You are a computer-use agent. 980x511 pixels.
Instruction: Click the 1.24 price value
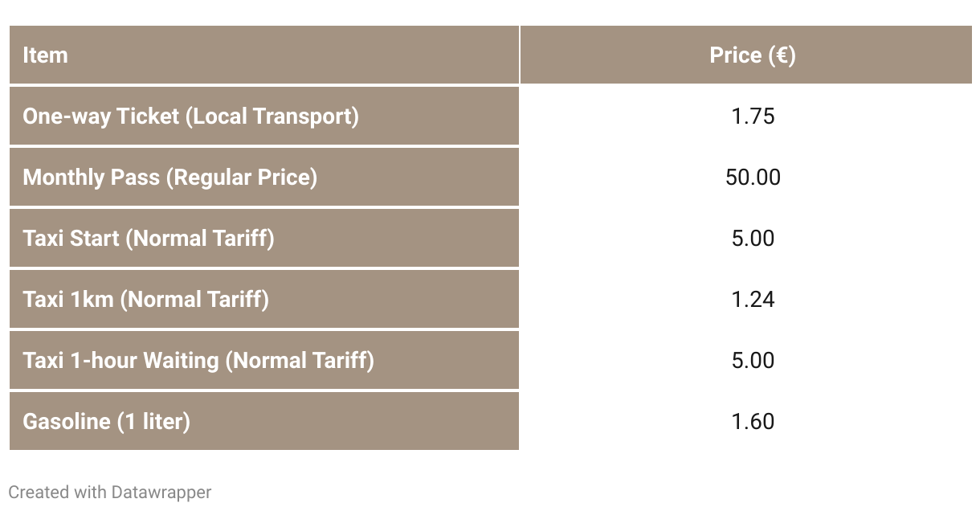point(753,300)
